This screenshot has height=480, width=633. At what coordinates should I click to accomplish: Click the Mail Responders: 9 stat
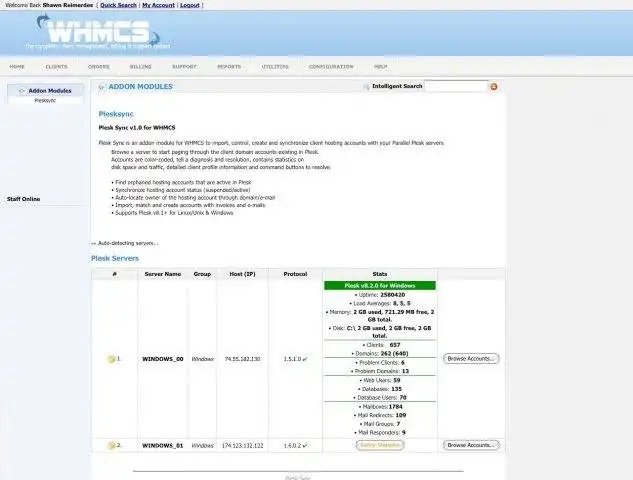pyautogui.click(x=380, y=433)
